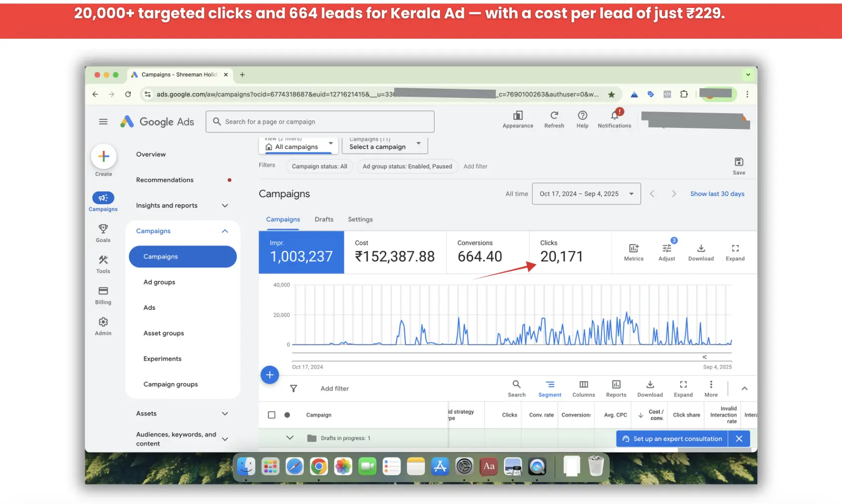This screenshot has width=842, height=504.
Task: Click the blue floating plus button
Action: click(x=270, y=375)
